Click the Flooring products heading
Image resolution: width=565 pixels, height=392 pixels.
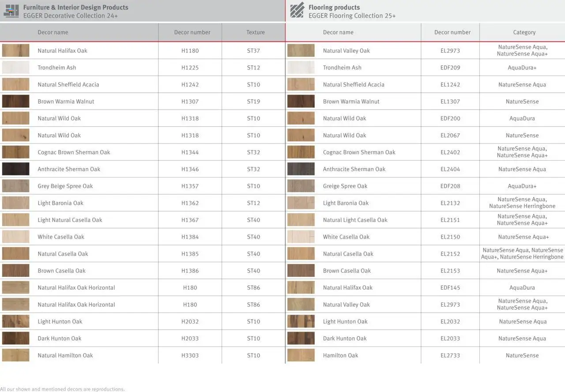pos(334,8)
